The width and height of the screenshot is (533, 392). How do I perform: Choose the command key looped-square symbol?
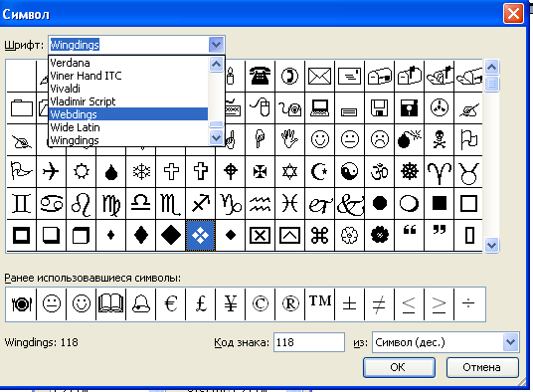(x=319, y=235)
